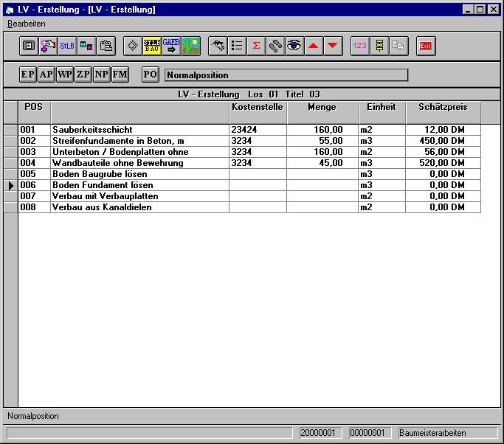Click the red down arrow icon
Image resolution: width=504 pixels, height=444 pixels.
click(x=332, y=46)
